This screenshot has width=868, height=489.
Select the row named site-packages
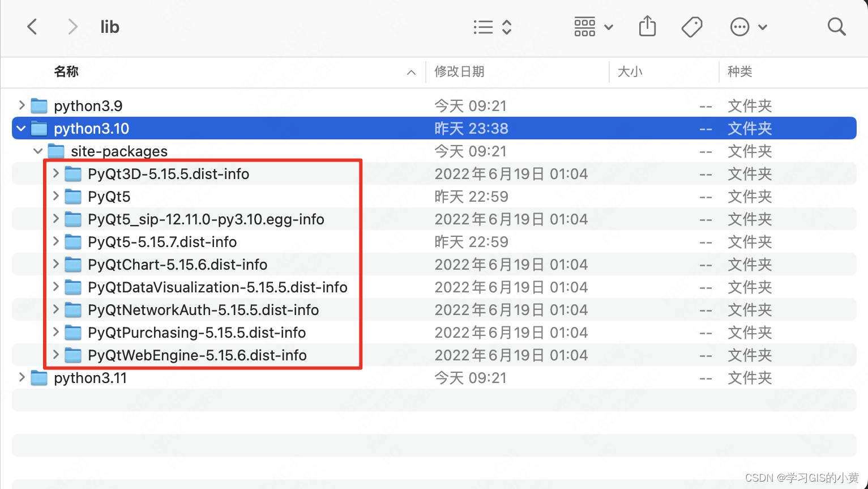[x=434, y=151]
